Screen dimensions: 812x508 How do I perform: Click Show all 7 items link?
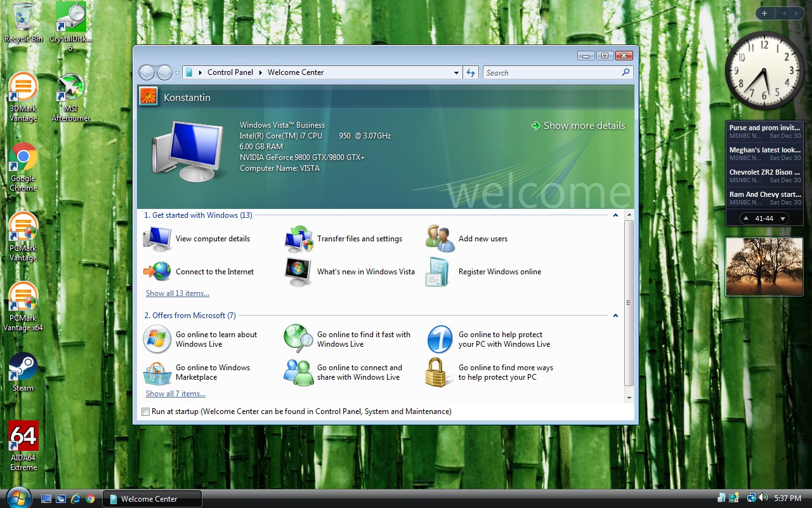pyautogui.click(x=176, y=394)
